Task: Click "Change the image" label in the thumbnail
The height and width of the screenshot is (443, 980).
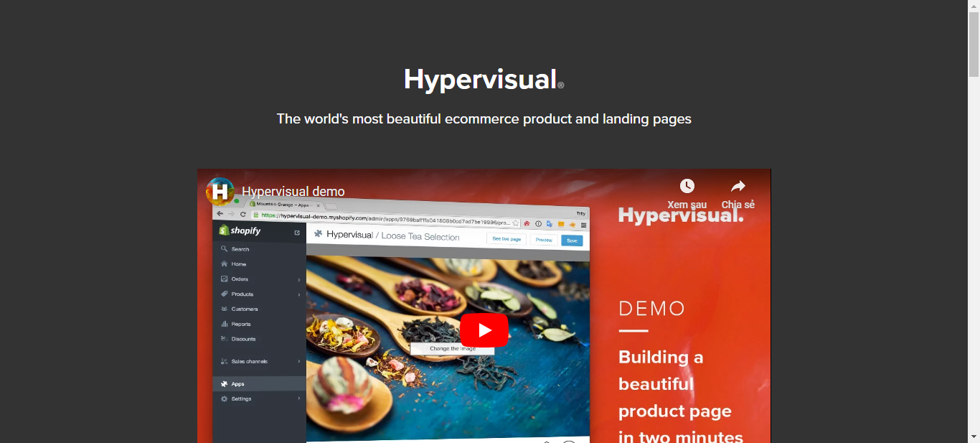Action: coord(453,348)
